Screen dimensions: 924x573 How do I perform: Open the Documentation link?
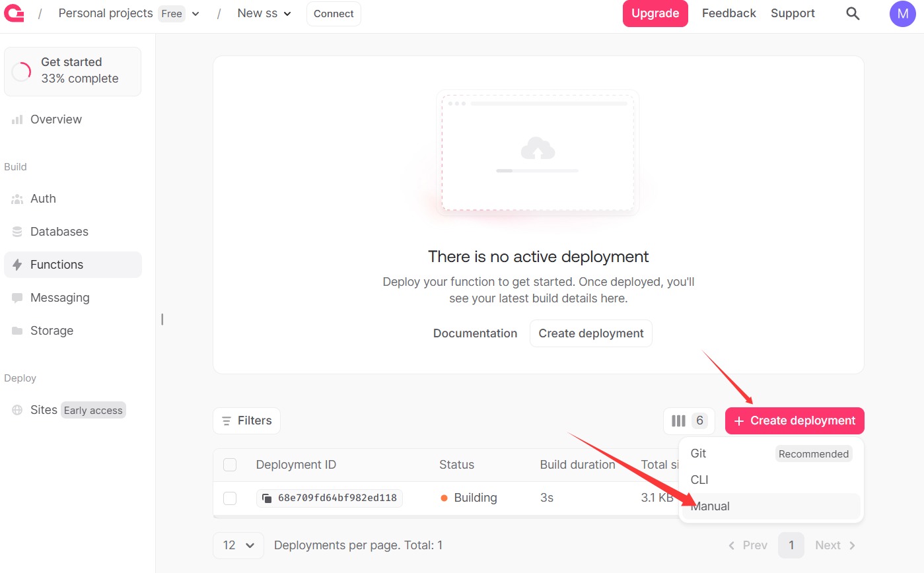(475, 333)
